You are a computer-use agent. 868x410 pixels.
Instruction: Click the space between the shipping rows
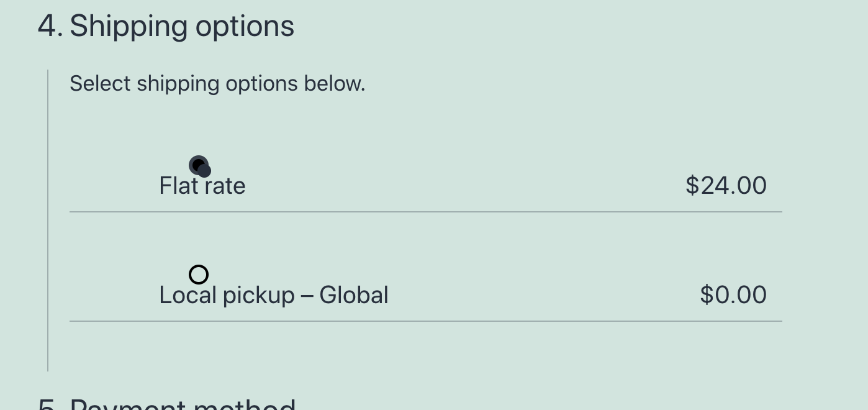pos(426,239)
